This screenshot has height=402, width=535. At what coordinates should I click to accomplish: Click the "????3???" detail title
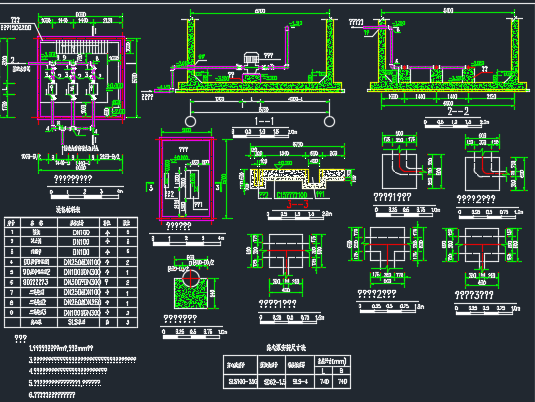(474, 295)
